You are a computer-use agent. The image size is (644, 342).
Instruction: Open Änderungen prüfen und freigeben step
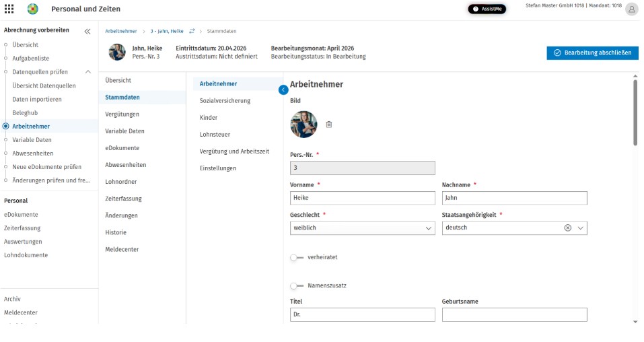coord(51,180)
